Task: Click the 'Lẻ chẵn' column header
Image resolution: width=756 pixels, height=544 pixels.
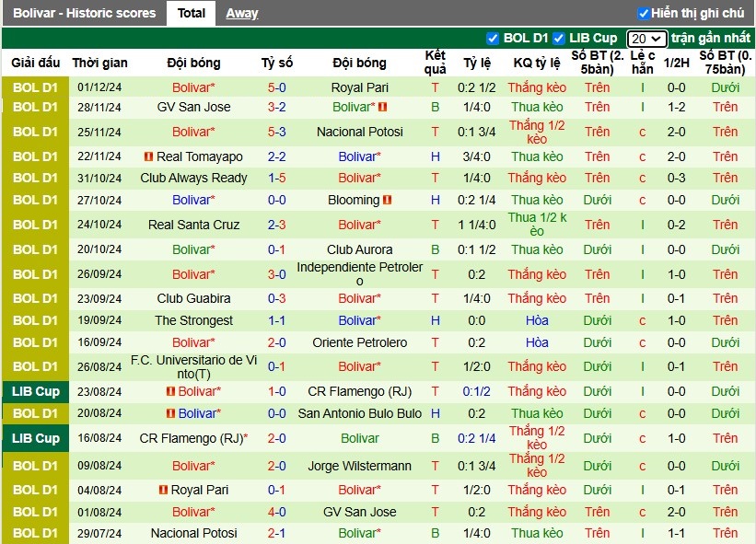Action: coord(642,63)
